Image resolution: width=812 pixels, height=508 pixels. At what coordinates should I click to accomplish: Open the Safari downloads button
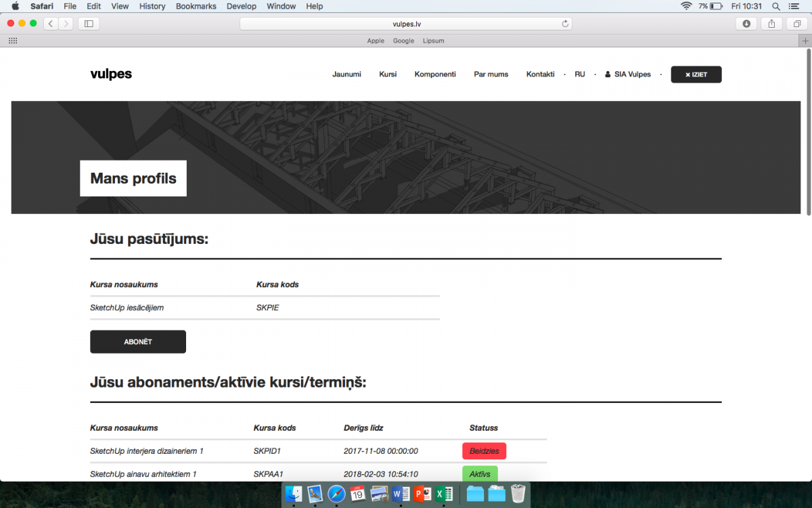pos(746,24)
